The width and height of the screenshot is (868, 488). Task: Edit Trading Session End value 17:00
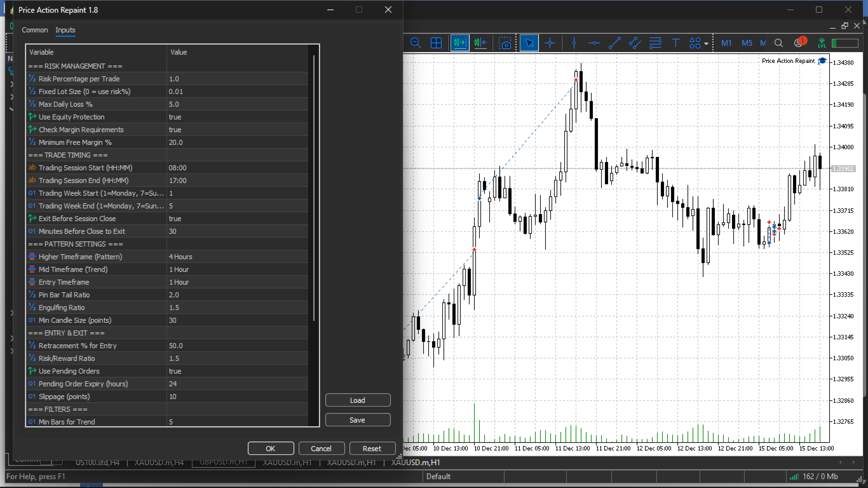238,180
